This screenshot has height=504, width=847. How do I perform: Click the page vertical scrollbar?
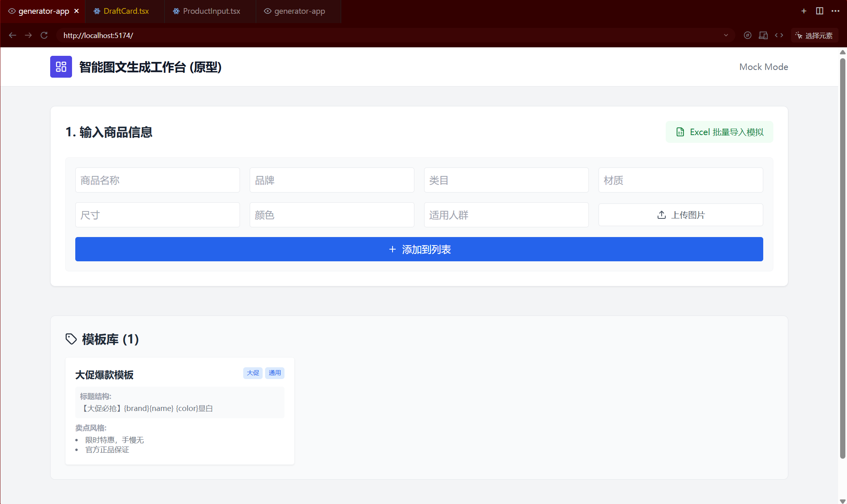pyautogui.click(x=843, y=259)
